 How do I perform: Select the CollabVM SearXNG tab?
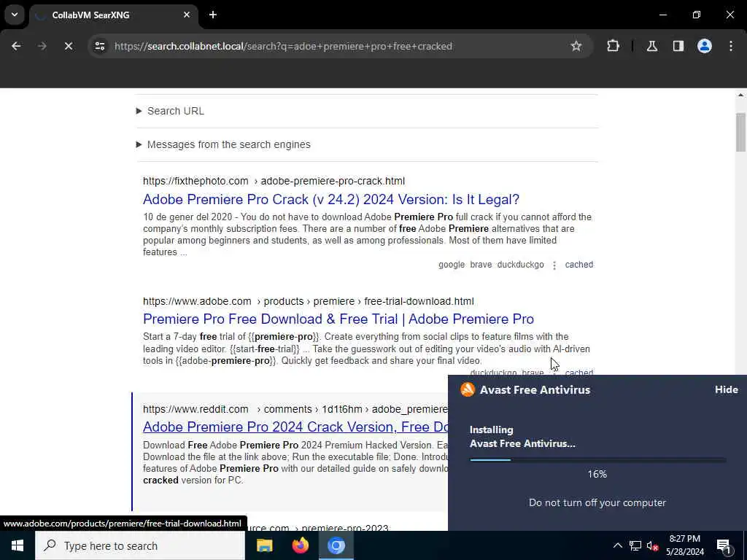tap(115, 15)
